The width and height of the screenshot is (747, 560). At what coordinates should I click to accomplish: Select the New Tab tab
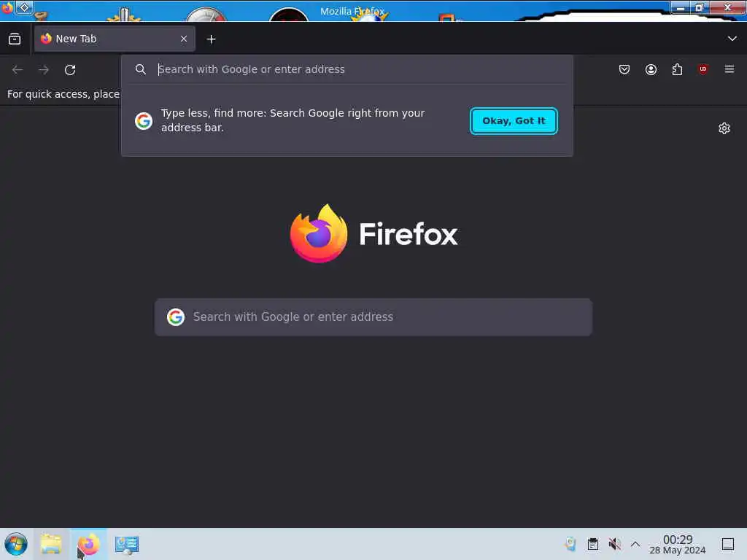pos(115,39)
